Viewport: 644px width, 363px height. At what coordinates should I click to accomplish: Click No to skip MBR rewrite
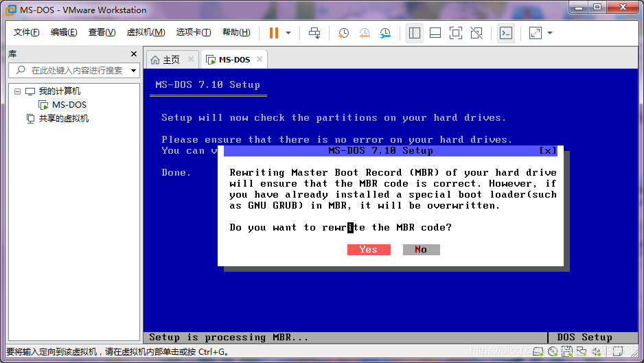[422, 250]
